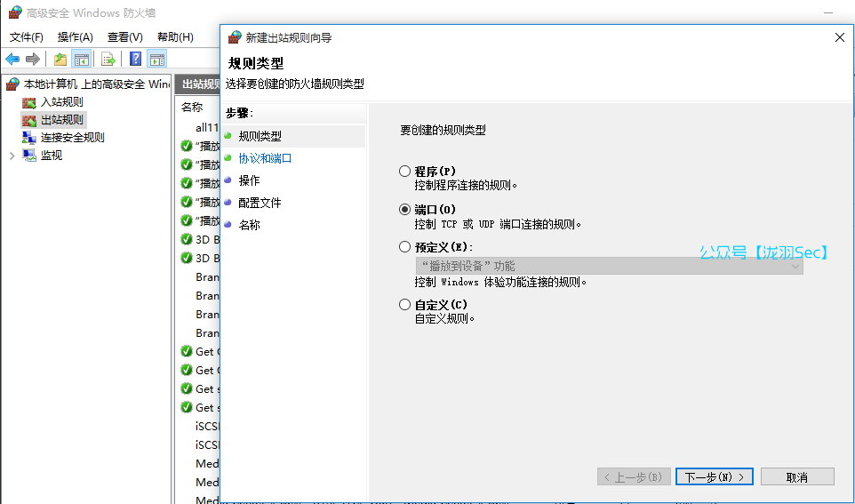
Task: Click the blue Back arrow in toolbar
Action: coord(12,60)
